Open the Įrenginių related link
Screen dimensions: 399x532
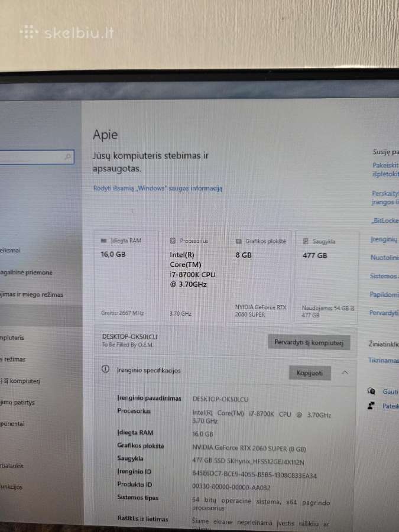click(384, 239)
